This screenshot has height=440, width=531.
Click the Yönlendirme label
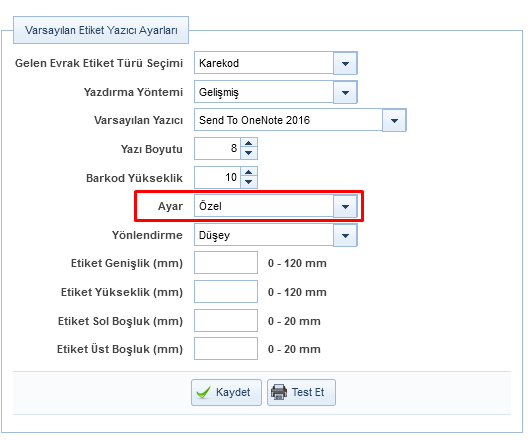[147, 235]
